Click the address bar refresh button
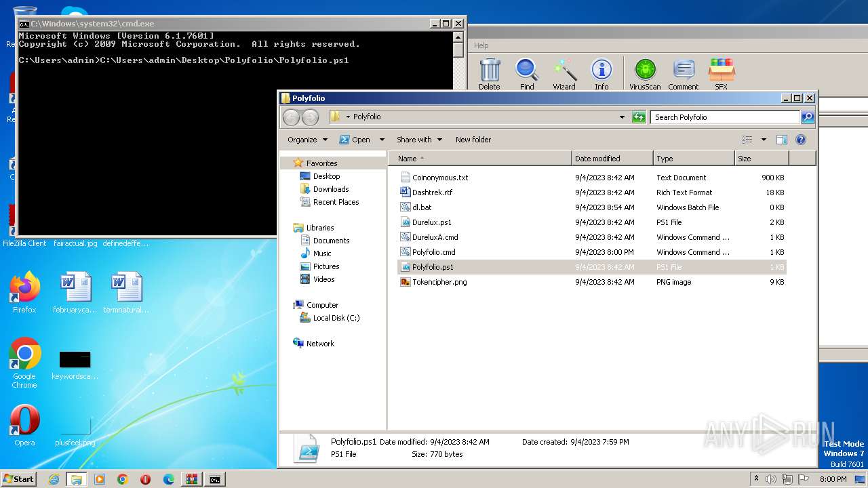The width and height of the screenshot is (868, 488). tap(639, 117)
